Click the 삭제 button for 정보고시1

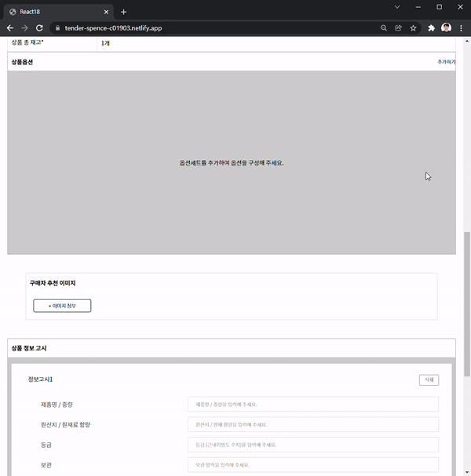[x=429, y=380]
